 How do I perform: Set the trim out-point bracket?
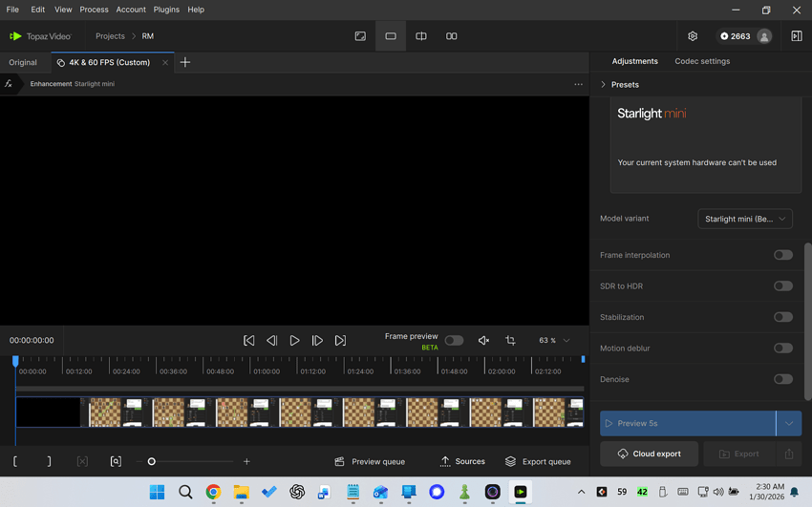point(49,461)
